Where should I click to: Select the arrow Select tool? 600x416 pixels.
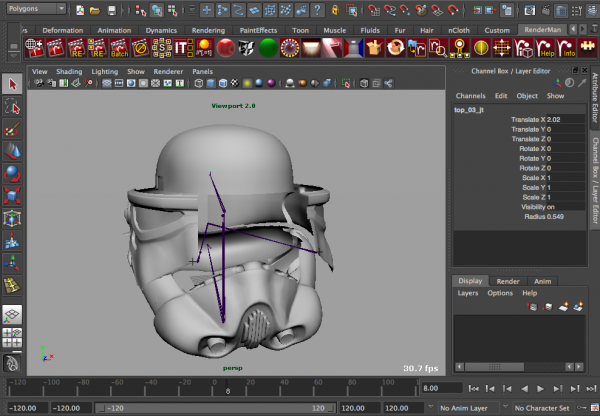tap(12, 84)
